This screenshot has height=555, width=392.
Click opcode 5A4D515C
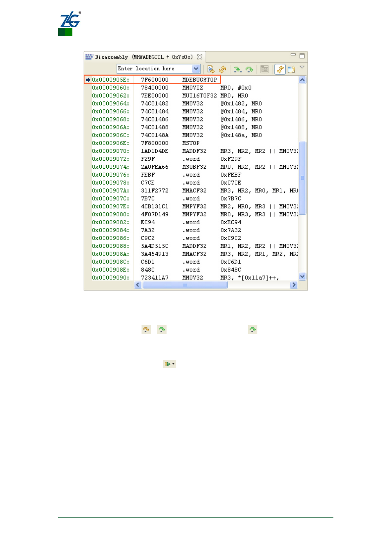click(155, 246)
